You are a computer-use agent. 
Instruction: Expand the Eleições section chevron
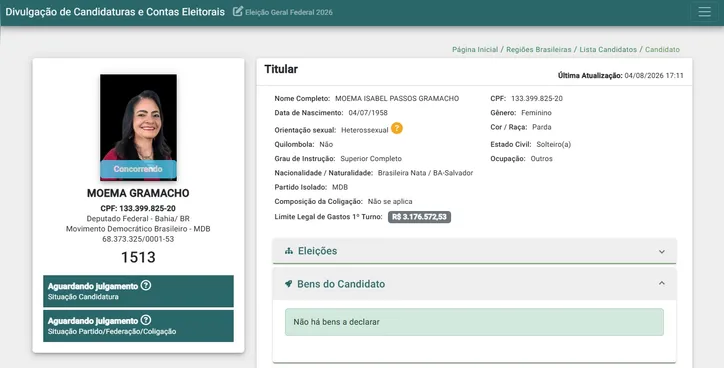pyautogui.click(x=662, y=252)
